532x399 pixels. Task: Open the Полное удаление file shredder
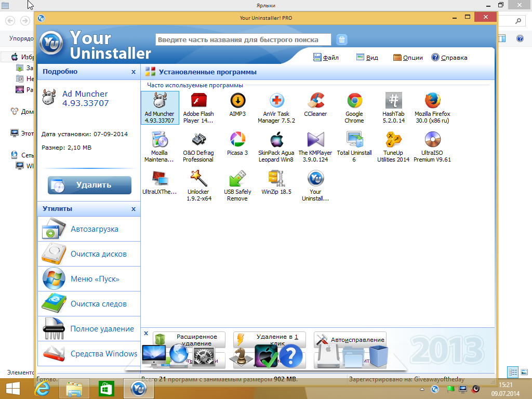(x=89, y=328)
